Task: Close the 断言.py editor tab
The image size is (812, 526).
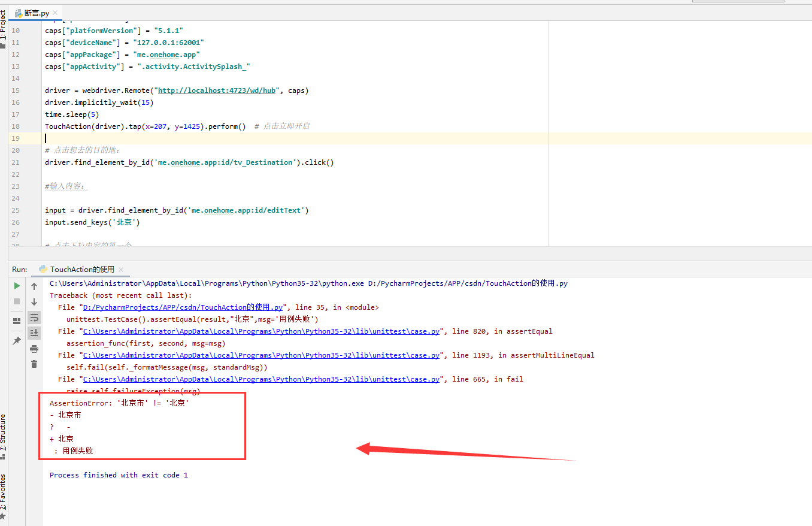Action: point(56,13)
